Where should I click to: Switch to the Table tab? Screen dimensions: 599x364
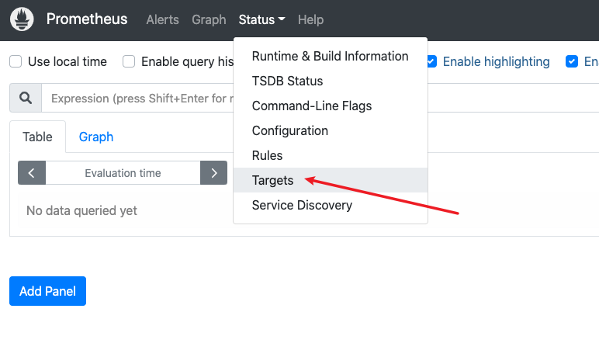point(37,137)
